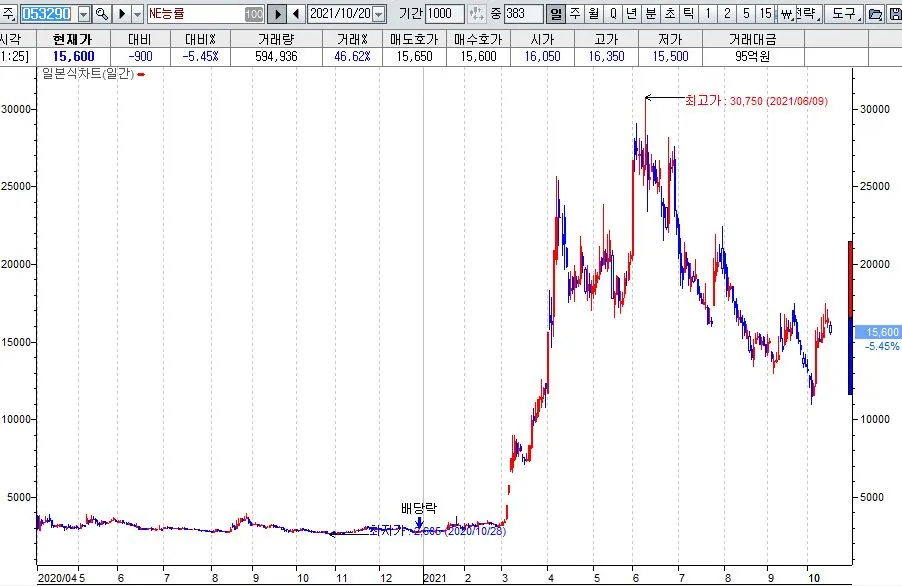Select the 1 interval button

point(708,13)
